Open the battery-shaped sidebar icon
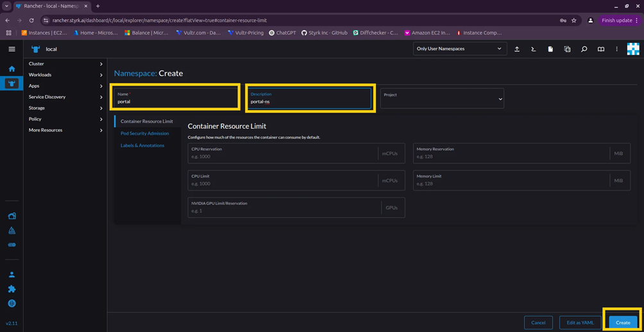Image resolution: width=644 pixels, height=332 pixels. coord(12,245)
